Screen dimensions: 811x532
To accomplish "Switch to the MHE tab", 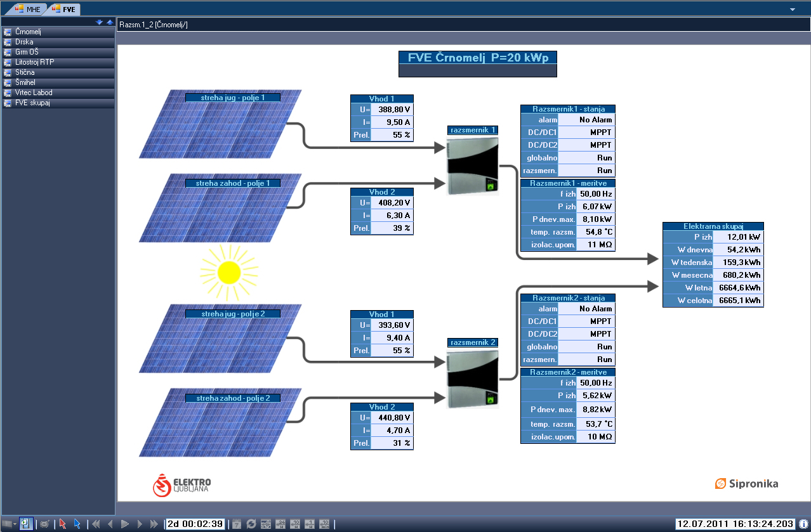I will (x=27, y=10).
